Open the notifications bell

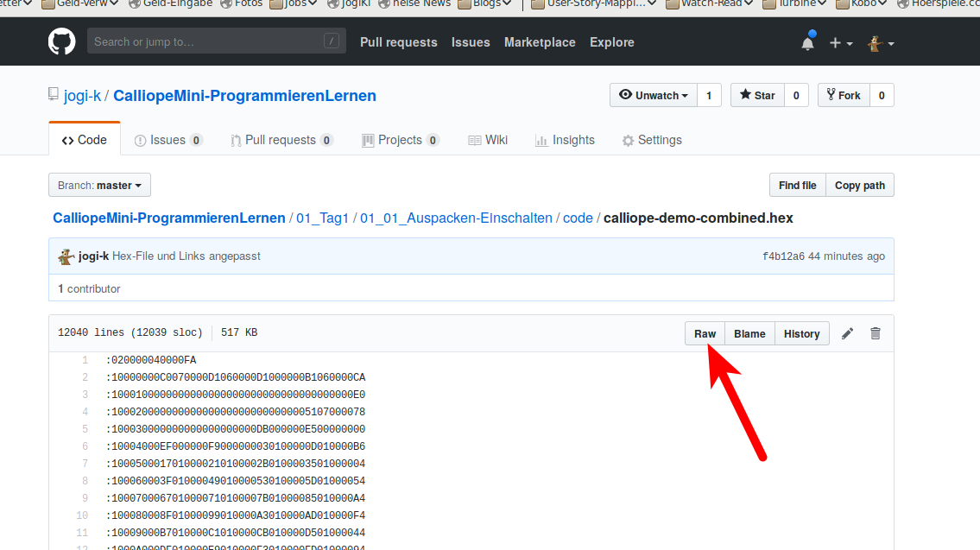(807, 42)
